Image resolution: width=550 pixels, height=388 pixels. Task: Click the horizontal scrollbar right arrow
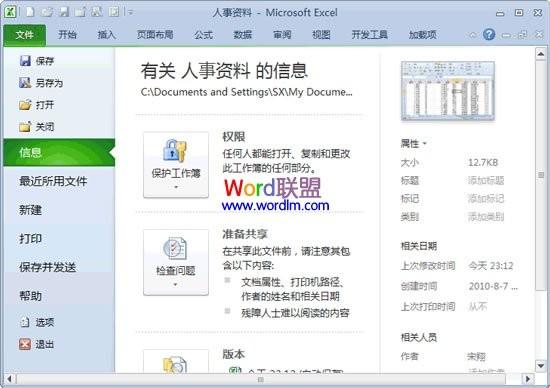coord(527,379)
